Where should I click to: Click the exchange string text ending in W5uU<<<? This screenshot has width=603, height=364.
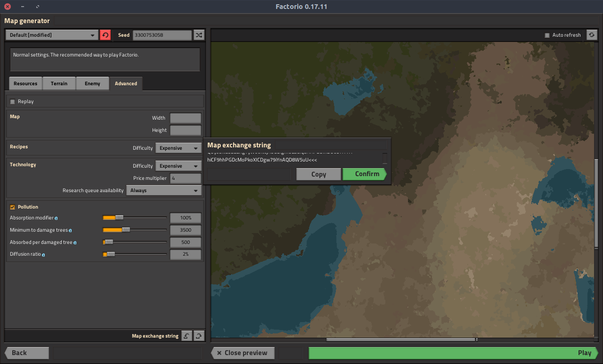[262, 160]
